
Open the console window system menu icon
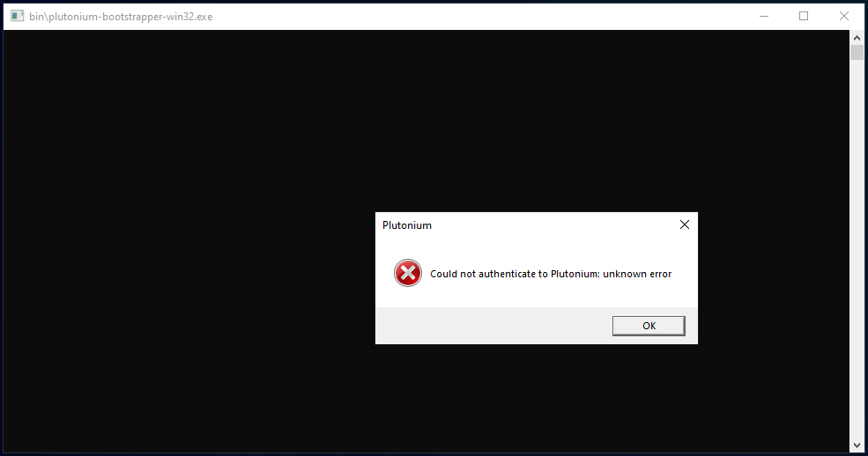click(x=17, y=17)
